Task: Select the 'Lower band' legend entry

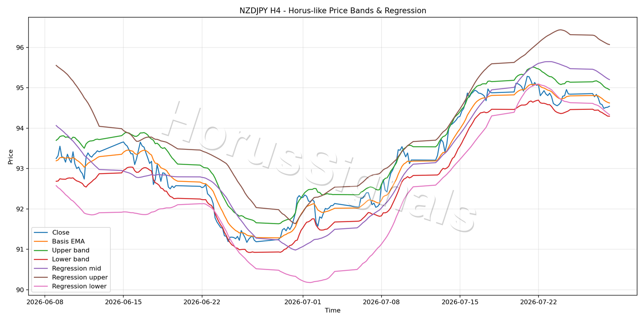Action: click(x=70, y=260)
